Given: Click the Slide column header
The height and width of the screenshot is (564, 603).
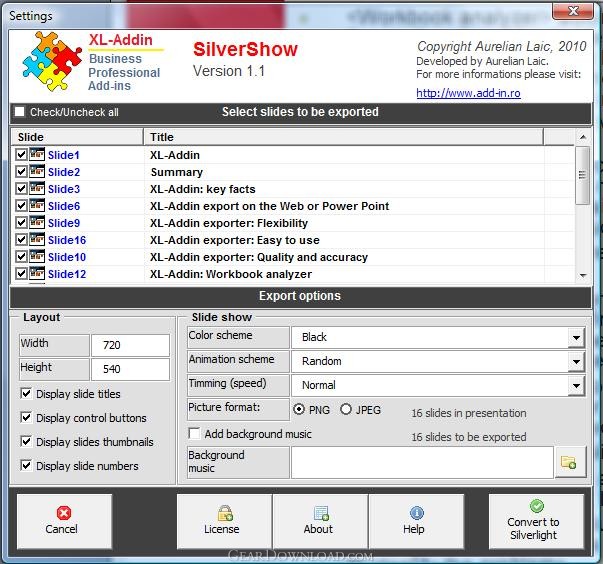Looking at the screenshot, I should click(77, 137).
